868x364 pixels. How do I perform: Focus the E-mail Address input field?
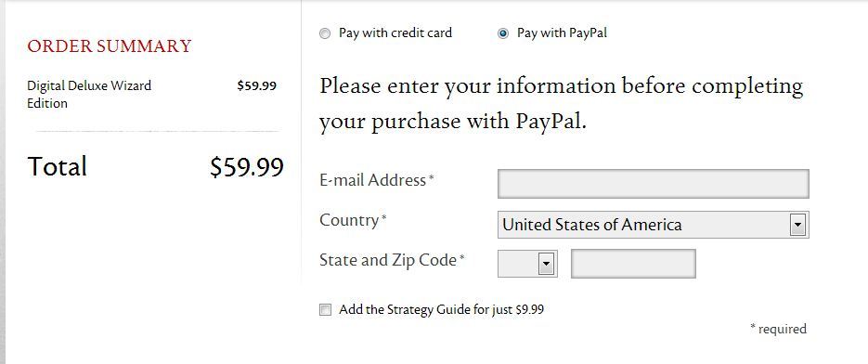pos(654,184)
